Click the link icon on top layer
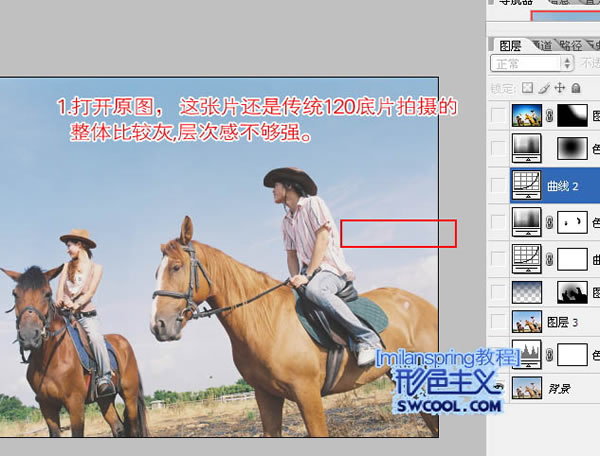 click(x=549, y=115)
